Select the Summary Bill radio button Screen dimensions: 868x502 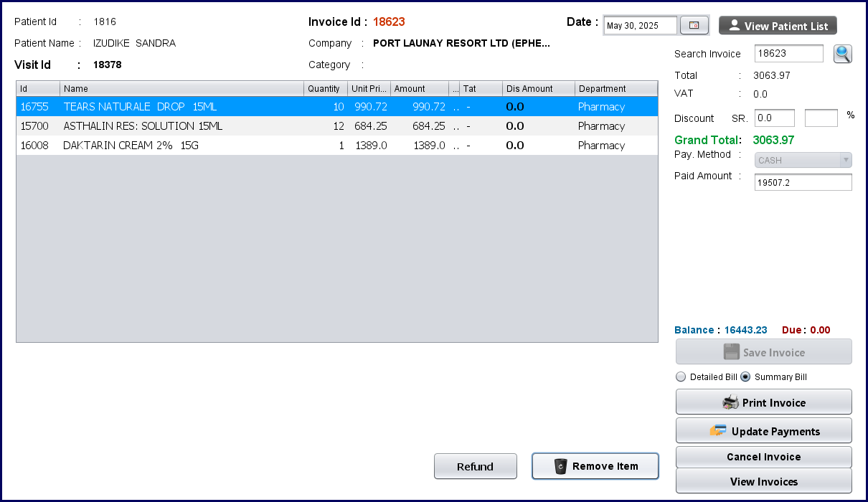pos(745,377)
